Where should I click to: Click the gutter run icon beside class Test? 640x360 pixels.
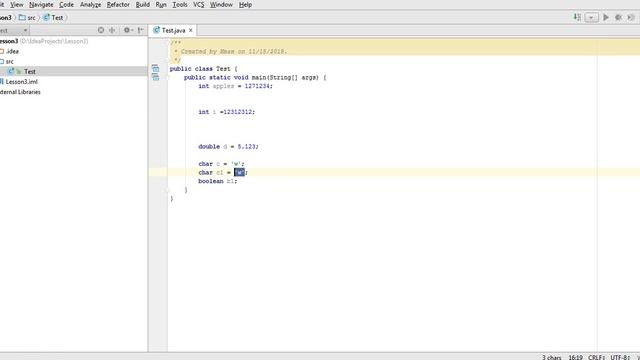tap(156, 69)
